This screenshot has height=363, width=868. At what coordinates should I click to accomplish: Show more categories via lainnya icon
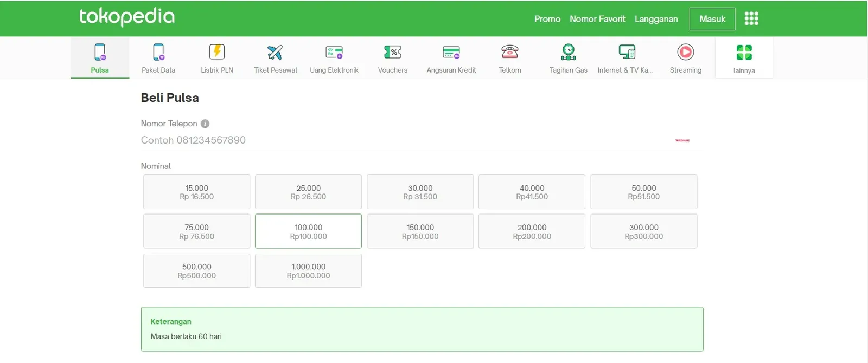(744, 53)
